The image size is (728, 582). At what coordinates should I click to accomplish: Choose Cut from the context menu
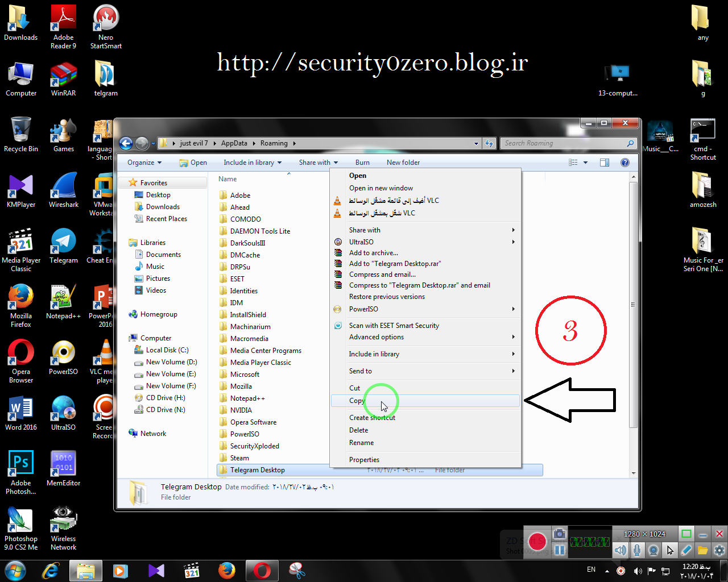coord(425,388)
